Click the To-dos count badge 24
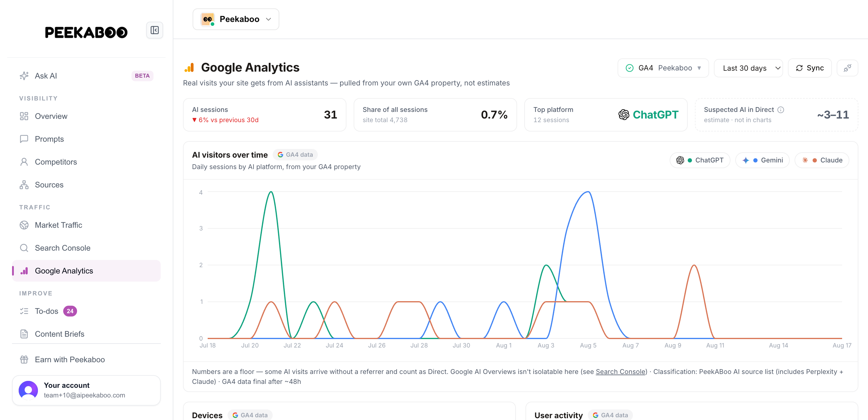The height and width of the screenshot is (420, 868). pyautogui.click(x=70, y=311)
